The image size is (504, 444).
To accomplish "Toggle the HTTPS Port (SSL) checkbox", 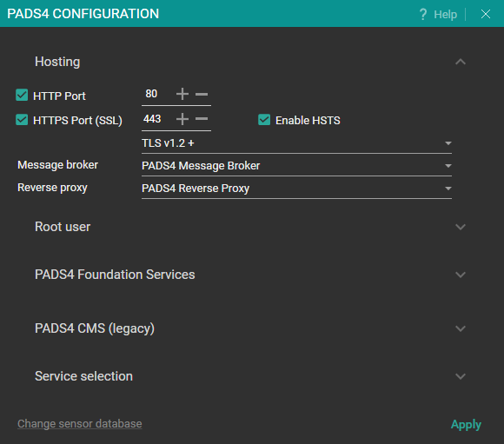I will 22,120.
